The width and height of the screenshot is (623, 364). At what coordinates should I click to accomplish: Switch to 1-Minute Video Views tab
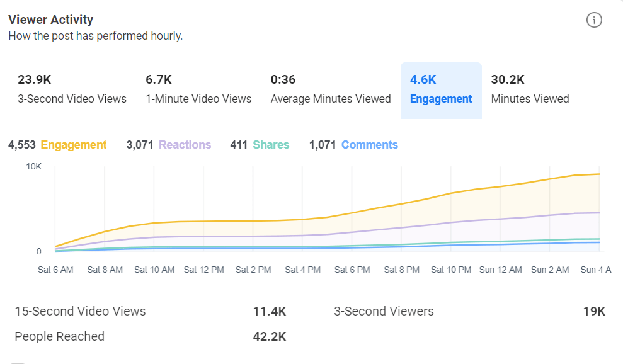pyautogui.click(x=198, y=90)
